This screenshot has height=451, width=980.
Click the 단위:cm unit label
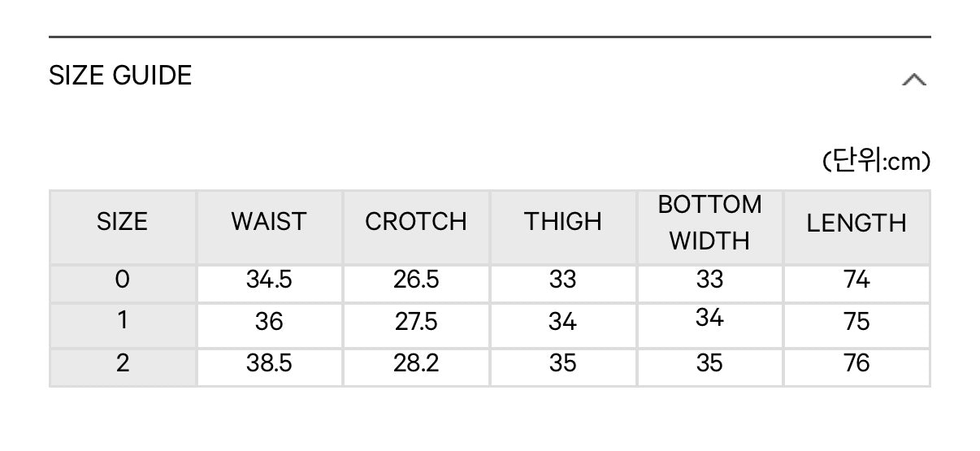coord(876,162)
